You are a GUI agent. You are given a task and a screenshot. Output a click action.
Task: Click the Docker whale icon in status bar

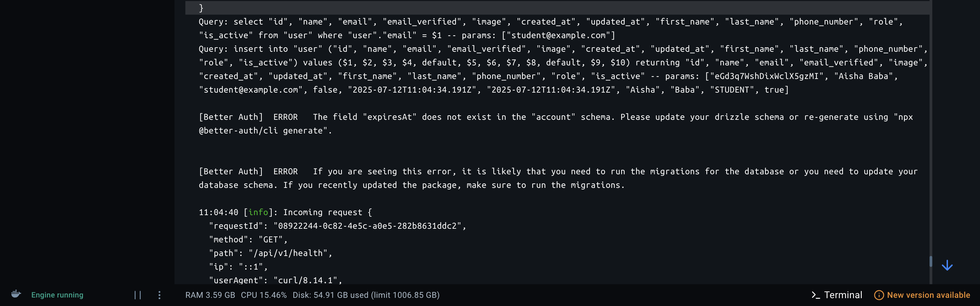click(16, 294)
